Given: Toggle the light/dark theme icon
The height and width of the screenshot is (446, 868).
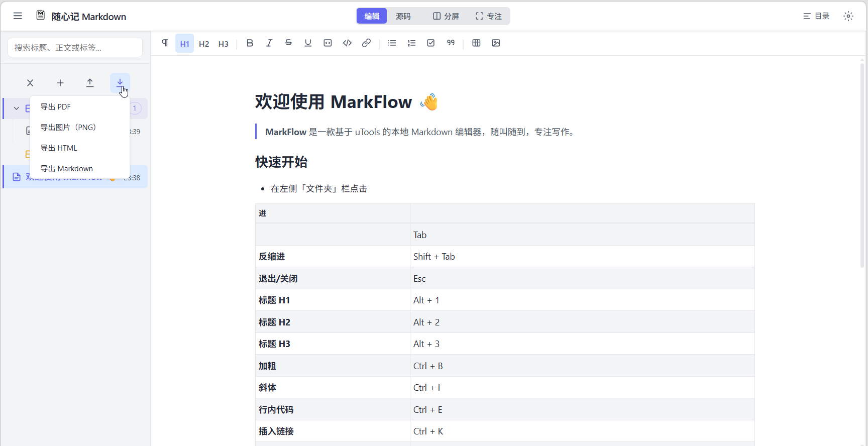Looking at the screenshot, I should tap(848, 16).
